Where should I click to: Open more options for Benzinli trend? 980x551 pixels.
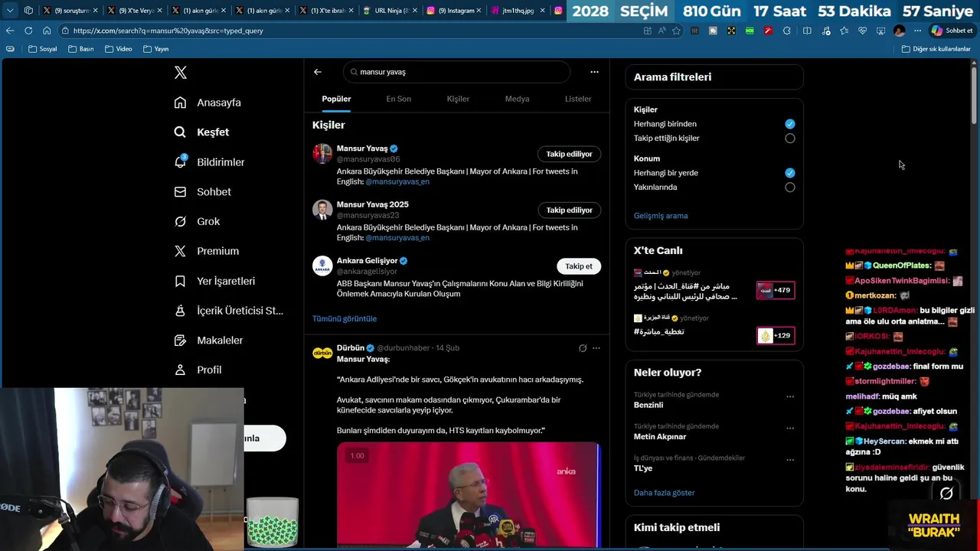tap(789, 396)
